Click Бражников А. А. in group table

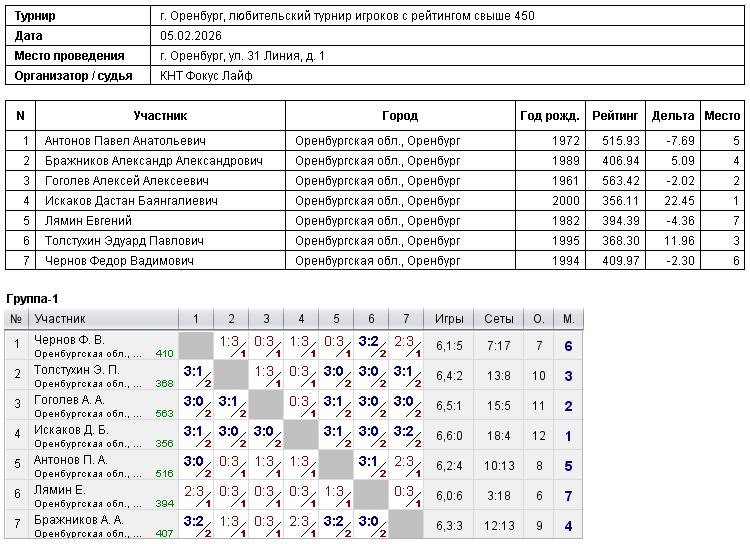click(x=79, y=520)
